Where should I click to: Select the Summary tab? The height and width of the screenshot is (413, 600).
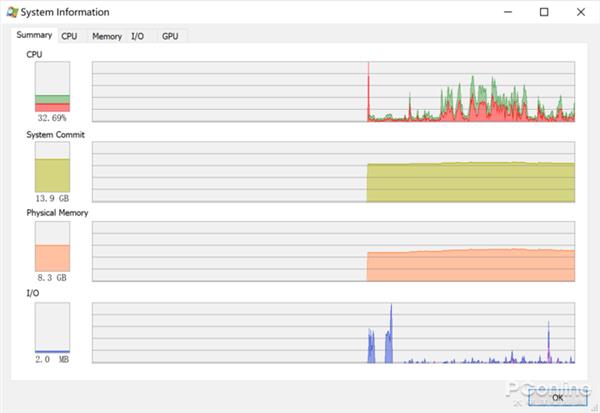(x=34, y=35)
